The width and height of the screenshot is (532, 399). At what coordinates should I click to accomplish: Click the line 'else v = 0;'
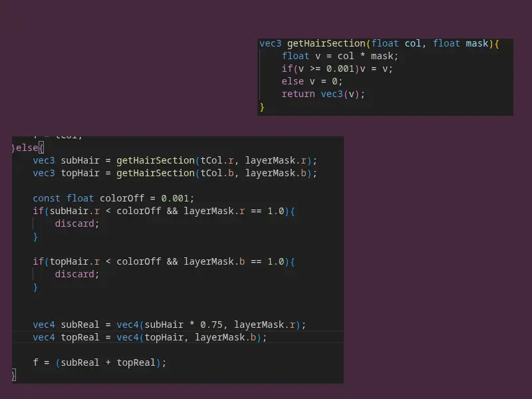312,81
